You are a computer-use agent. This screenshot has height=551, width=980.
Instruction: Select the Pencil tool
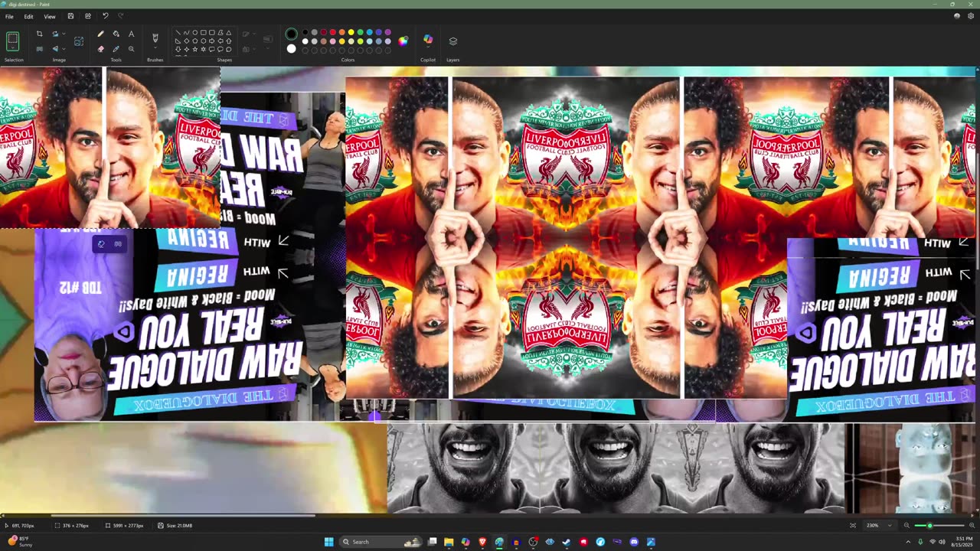100,34
